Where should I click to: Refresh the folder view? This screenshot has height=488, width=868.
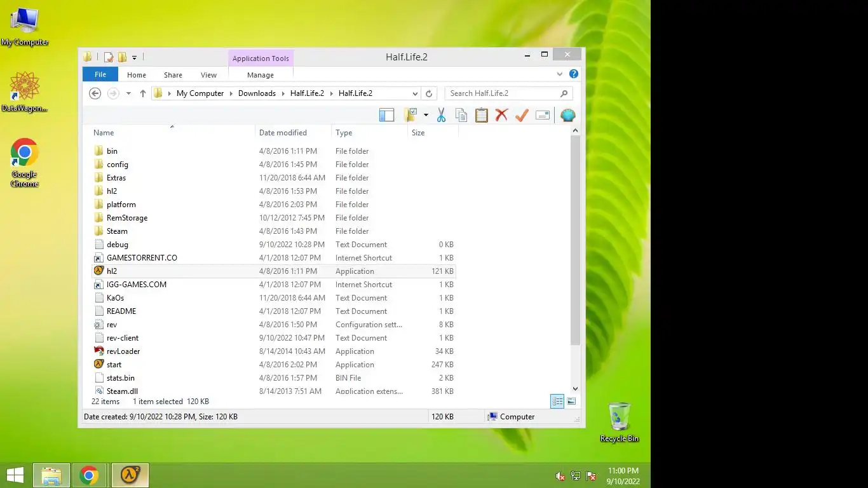coord(429,93)
